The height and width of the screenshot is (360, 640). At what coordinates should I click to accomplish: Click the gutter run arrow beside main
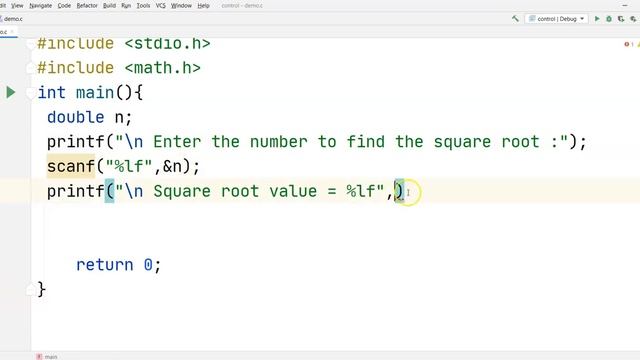click(11, 92)
